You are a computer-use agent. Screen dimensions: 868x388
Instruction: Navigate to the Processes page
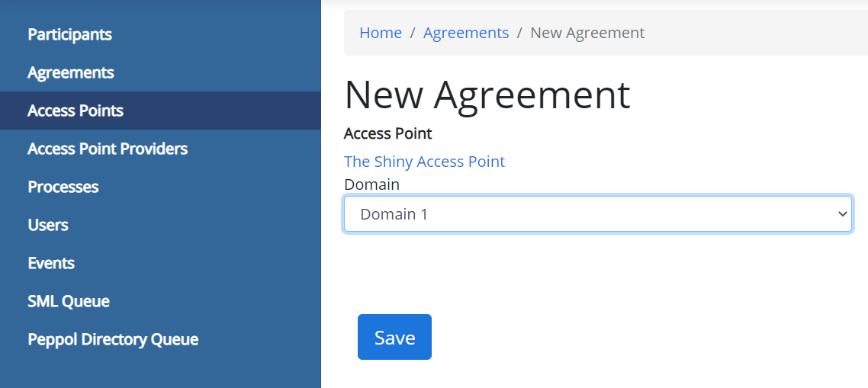(x=63, y=187)
